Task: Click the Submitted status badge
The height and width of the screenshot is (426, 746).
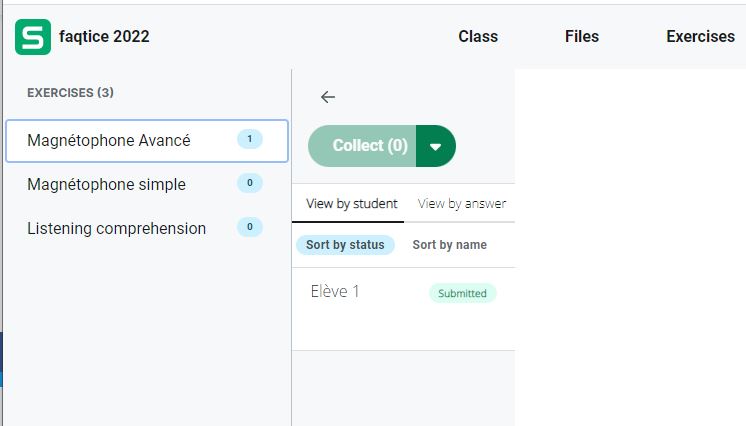Action: [x=462, y=294]
